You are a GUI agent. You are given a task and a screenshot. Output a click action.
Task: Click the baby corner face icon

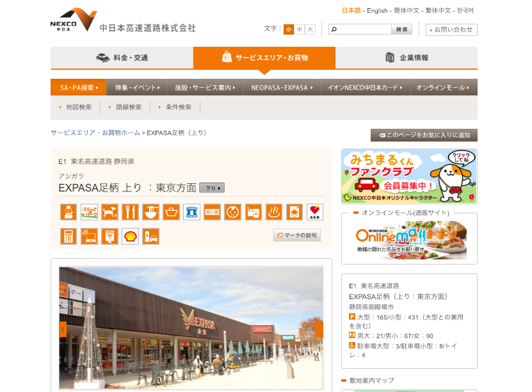pos(233,212)
